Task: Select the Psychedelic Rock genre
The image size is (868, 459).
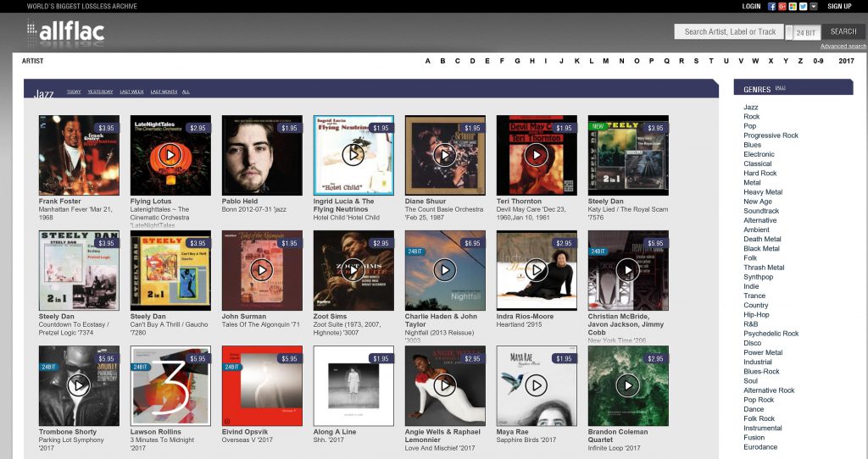Action: coord(771,334)
